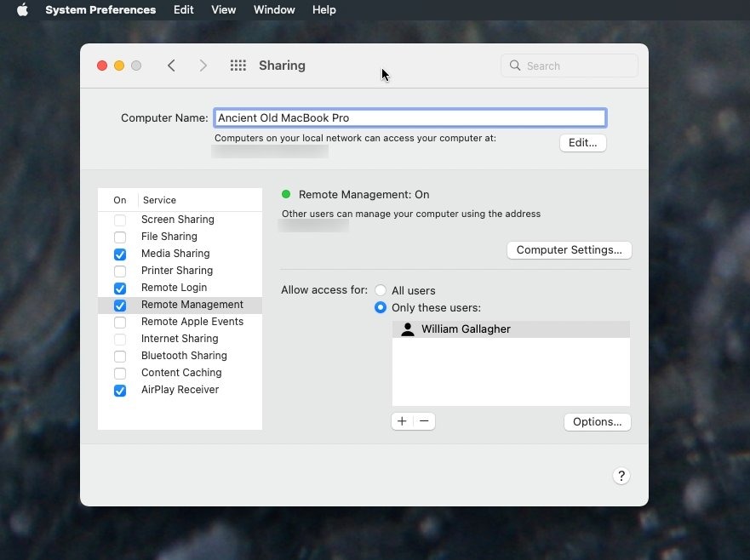Click Edit to change the hostname
The height and width of the screenshot is (560, 750).
582,143
